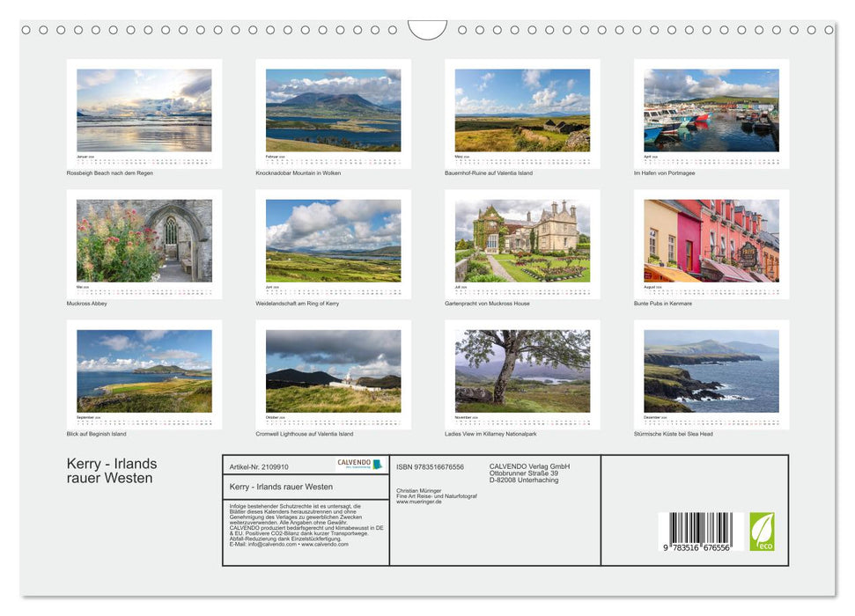Open the www.mueringer.de link
The height and width of the screenshot is (616, 855).
(x=417, y=500)
